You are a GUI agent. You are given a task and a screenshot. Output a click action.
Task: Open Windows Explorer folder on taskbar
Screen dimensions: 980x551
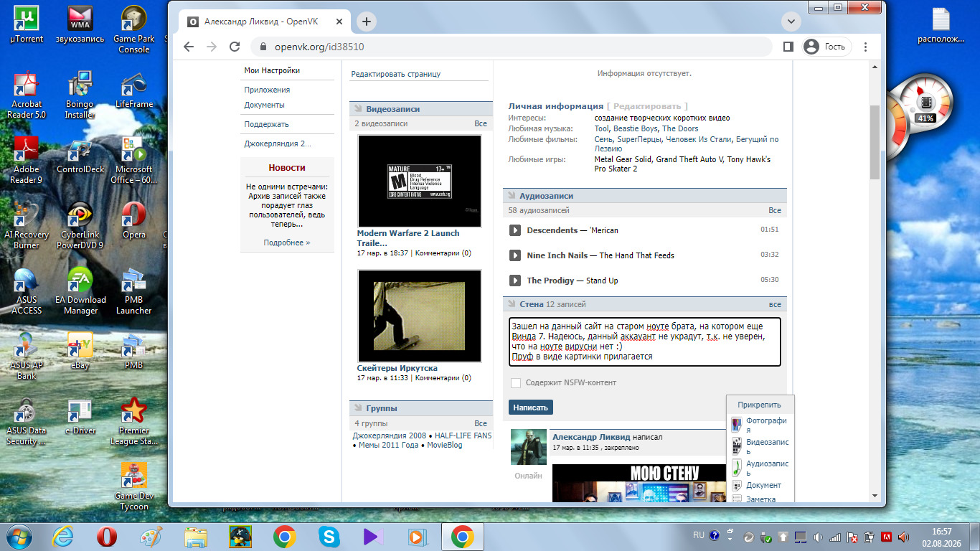coord(196,536)
